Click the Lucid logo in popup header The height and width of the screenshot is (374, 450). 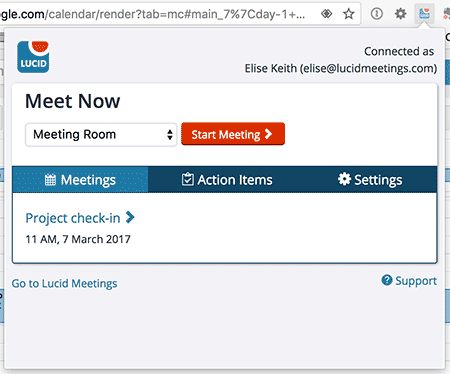click(x=33, y=57)
